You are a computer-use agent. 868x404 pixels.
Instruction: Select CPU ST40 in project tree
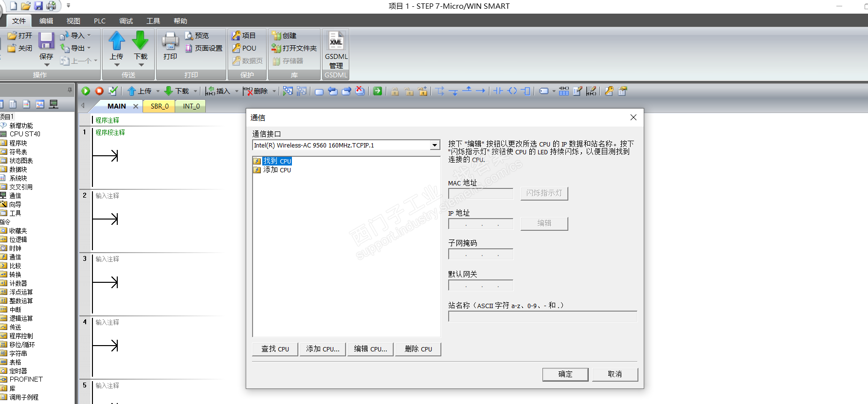[25, 134]
